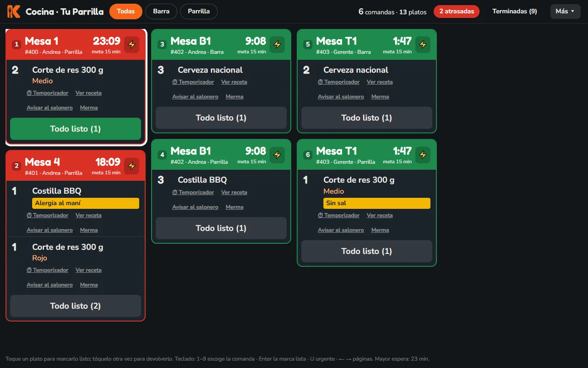The width and height of the screenshot is (588, 368).
Task: Mark Mesa T1 Barra order Todo listo
Action: coord(367,118)
